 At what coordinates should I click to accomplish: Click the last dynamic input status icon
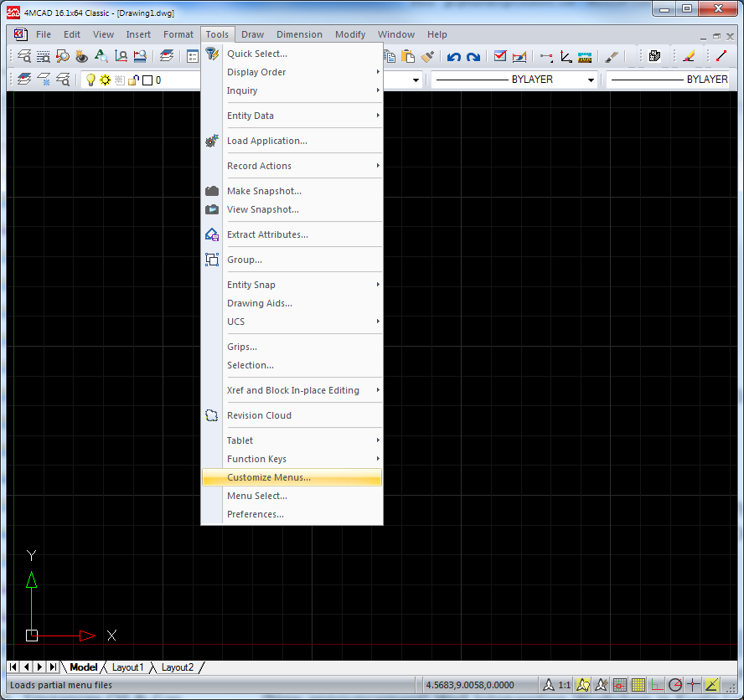pos(711,685)
